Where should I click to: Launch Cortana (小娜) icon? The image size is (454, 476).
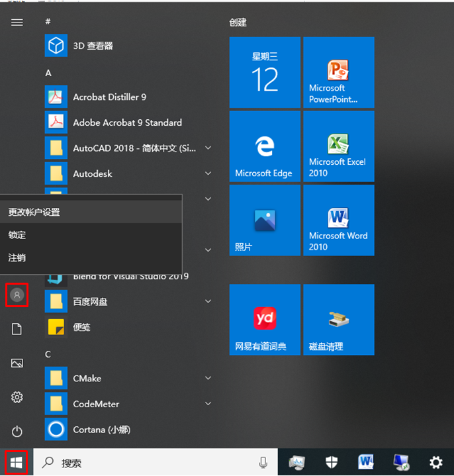pyautogui.click(x=56, y=429)
